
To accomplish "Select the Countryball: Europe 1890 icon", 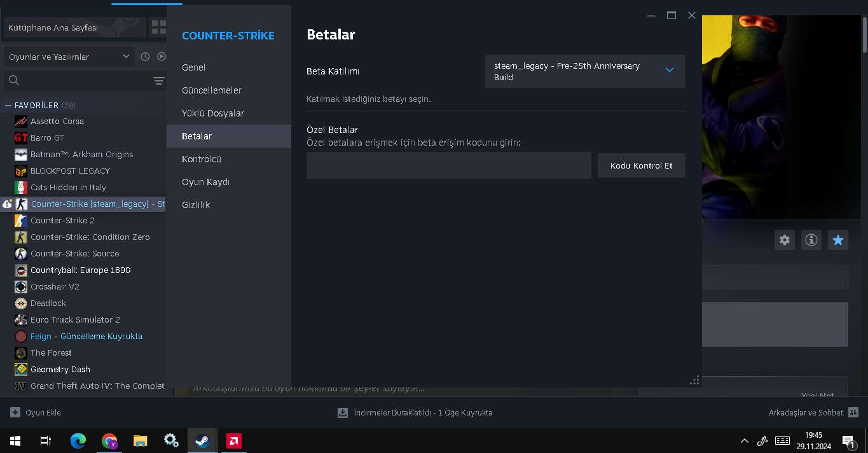I will tap(21, 270).
